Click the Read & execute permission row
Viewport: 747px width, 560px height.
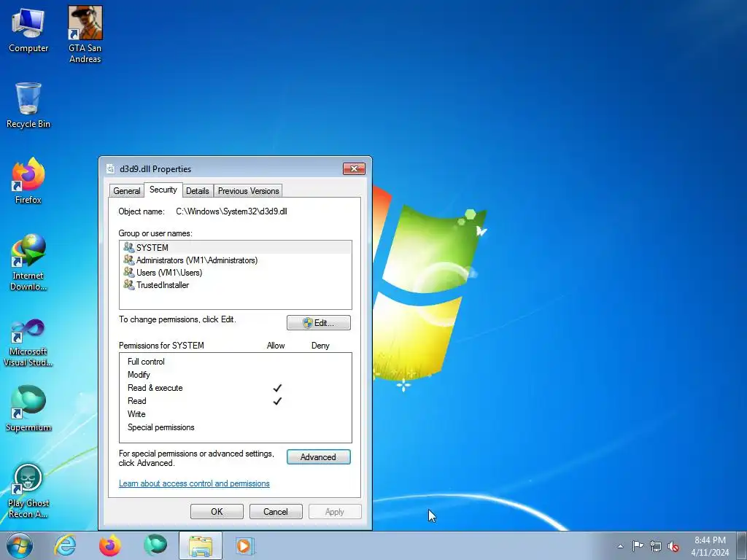coord(236,388)
